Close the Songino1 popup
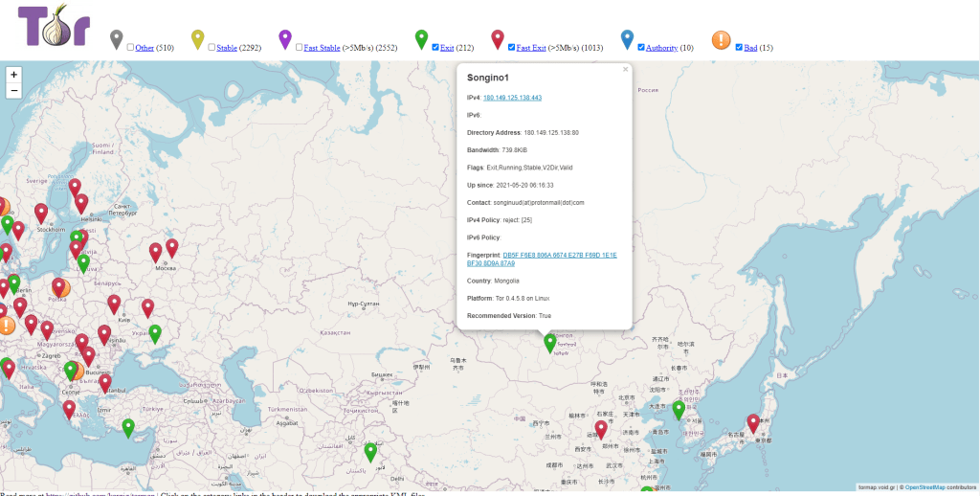The image size is (980, 496). point(626,69)
